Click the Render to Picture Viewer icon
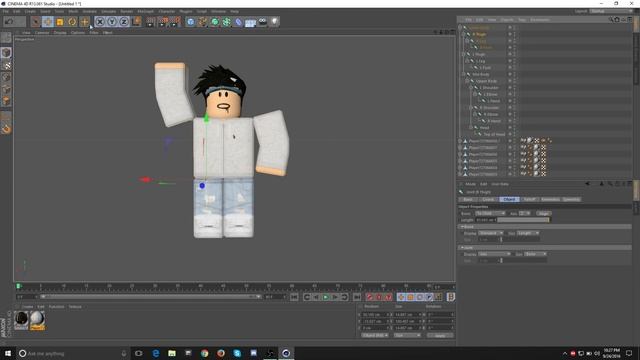This screenshot has width=640, height=360. click(x=163, y=22)
